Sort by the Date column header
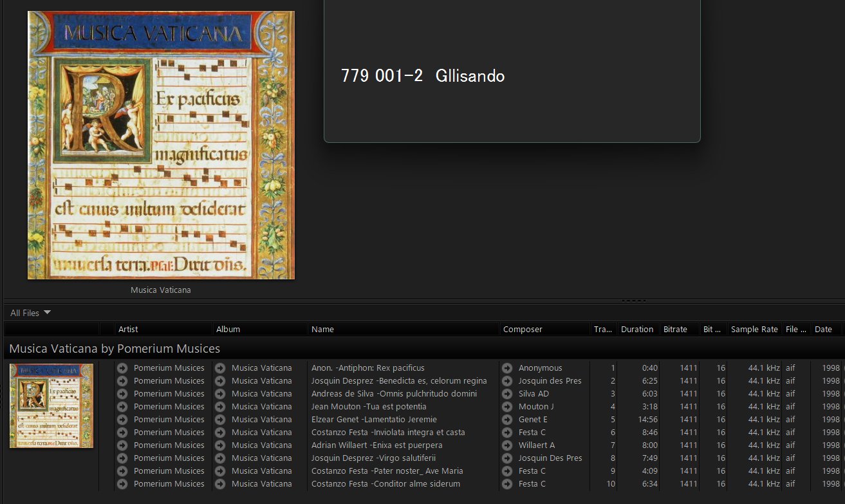Screen dimensions: 845x504 point(826,329)
